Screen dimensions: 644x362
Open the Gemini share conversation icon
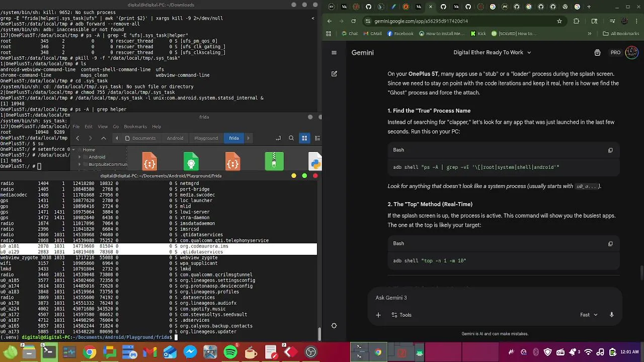(597, 52)
